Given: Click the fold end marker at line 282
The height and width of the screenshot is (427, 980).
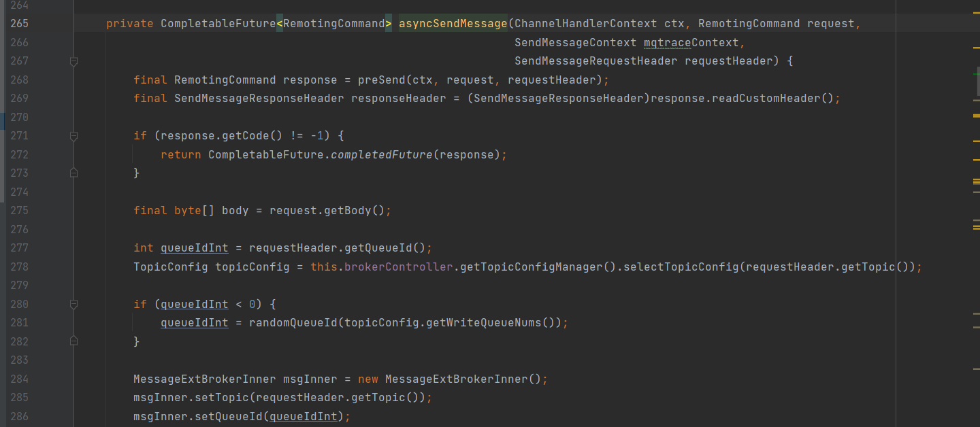Looking at the screenshot, I should [73, 341].
